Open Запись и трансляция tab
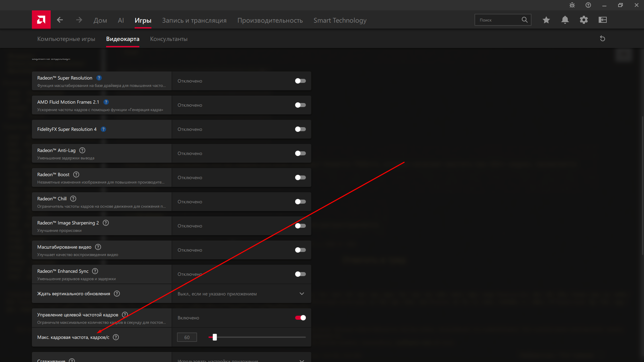Image resolution: width=644 pixels, height=362 pixels. (194, 20)
